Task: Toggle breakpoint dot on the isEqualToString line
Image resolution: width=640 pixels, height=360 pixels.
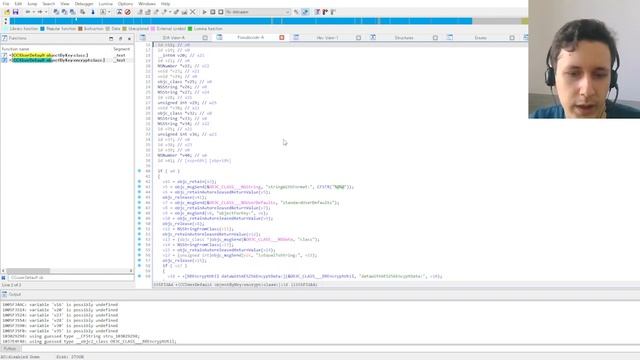Action: pyautogui.click(x=139, y=255)
